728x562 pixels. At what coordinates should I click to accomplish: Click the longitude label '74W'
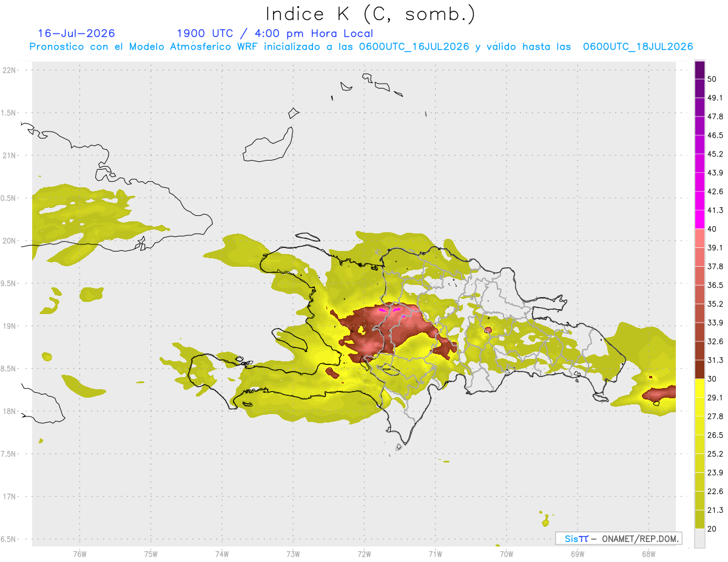point(222,554)
